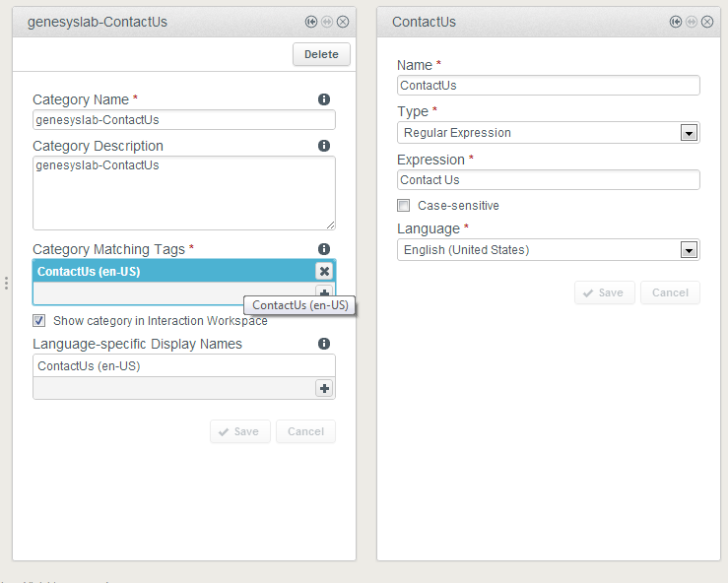
Task: Click info icon beside Category Description
Action: coord(324,146)
